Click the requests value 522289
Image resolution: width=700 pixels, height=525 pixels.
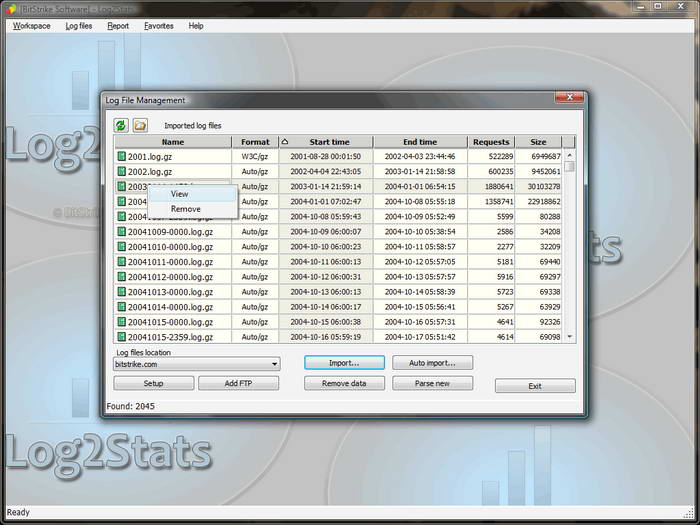(501, 156)
